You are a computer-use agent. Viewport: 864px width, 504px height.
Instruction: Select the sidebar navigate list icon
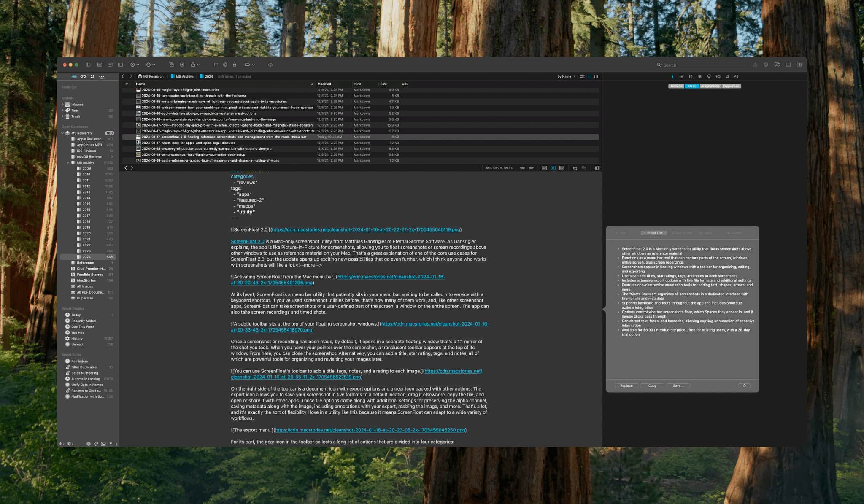click(x=74, y=76)
